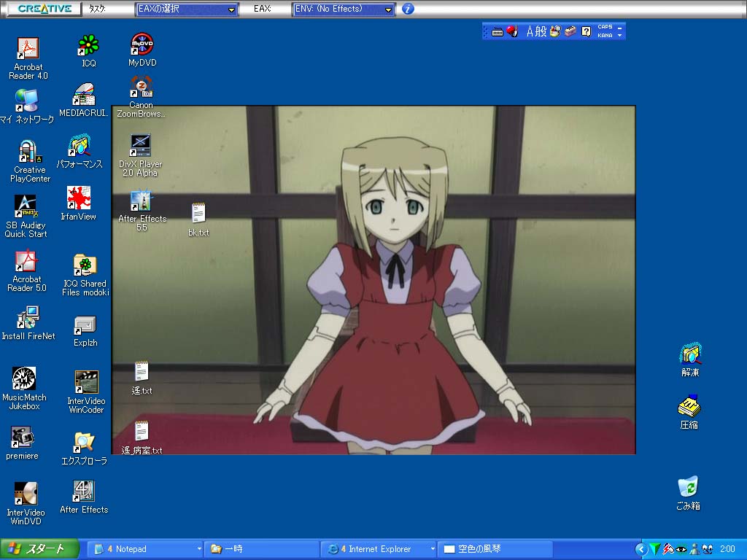Screen dimensions: 747x560
Task: Switch to the 空色の風琴 window
Action: (x=495, y=549)
